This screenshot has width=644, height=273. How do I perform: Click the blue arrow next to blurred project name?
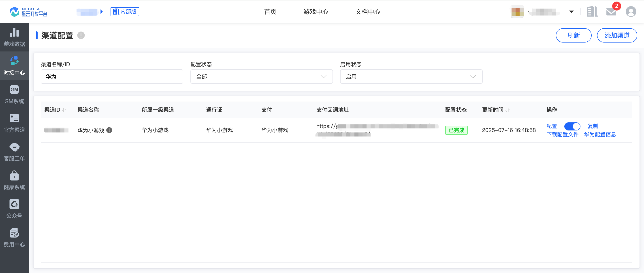click(x=102, y=12)
